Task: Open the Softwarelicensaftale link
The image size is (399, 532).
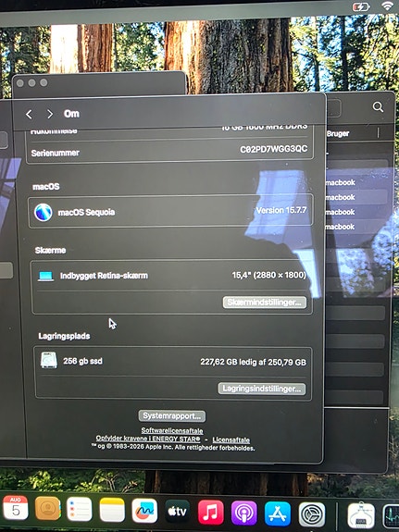Action: pos(172,430)
